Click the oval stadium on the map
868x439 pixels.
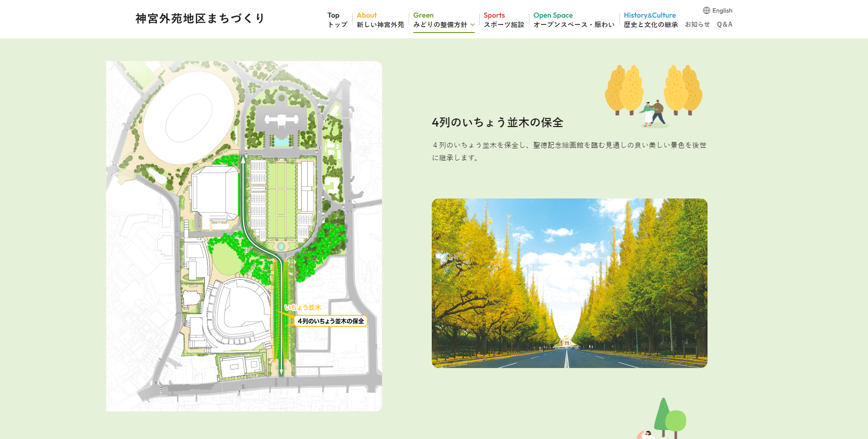189,118
